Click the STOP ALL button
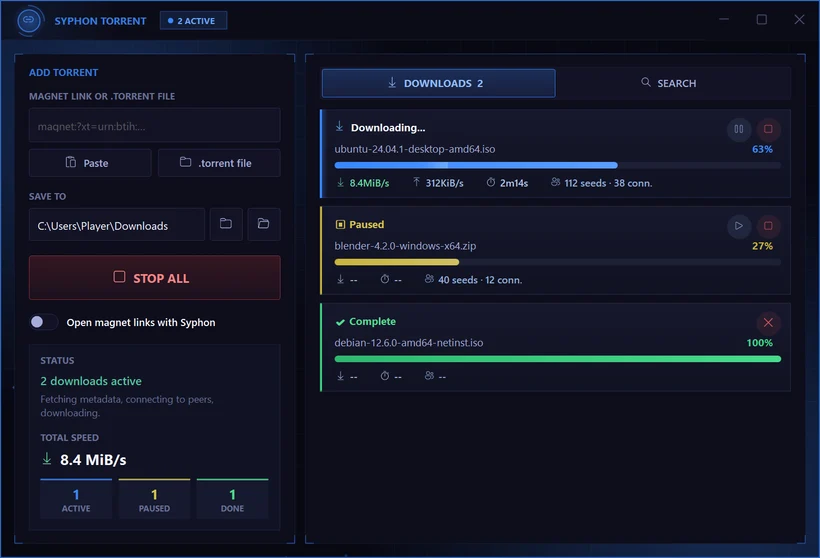 pyautogui.click(x=155, y=278)
